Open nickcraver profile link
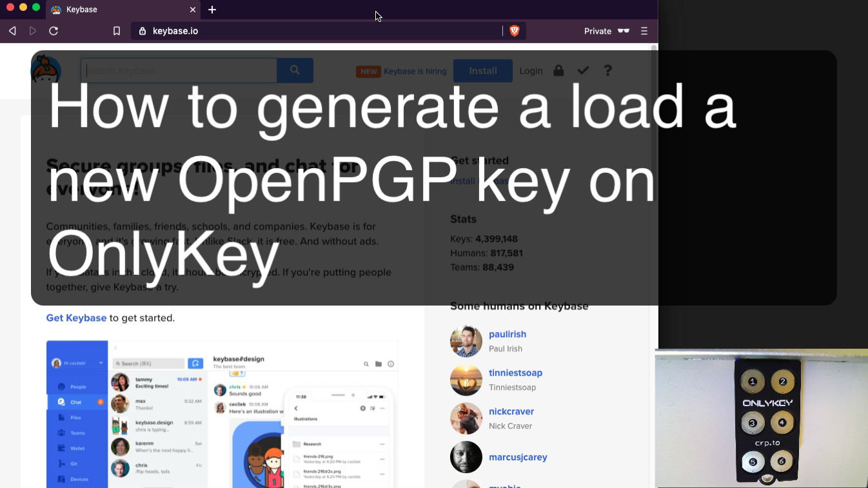 pos(511,411)
